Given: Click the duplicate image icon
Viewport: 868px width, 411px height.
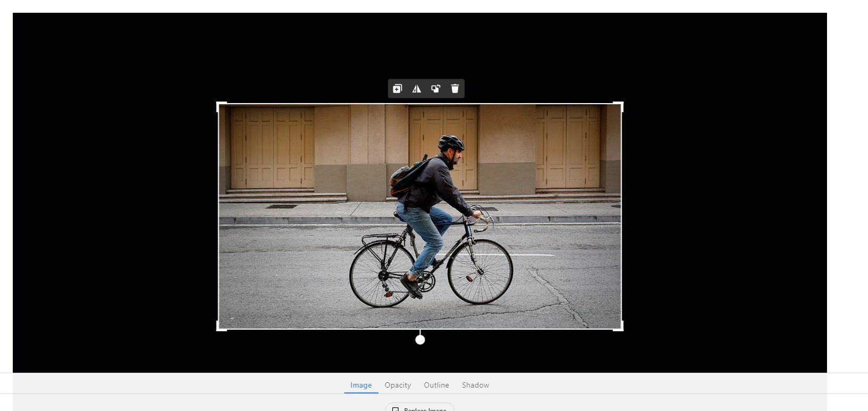Looking at the screenshot, I should pos(398,89).
